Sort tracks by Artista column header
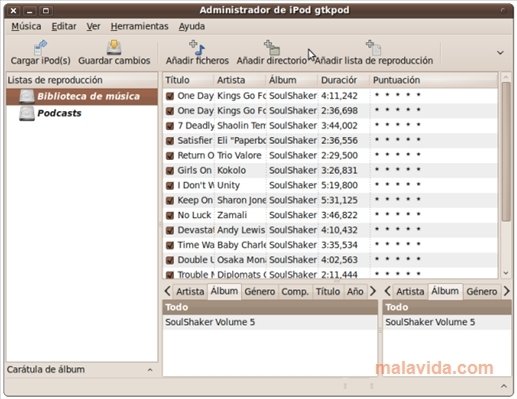The height and width of the screenshot is (399, 517). [x=240, y=80]
